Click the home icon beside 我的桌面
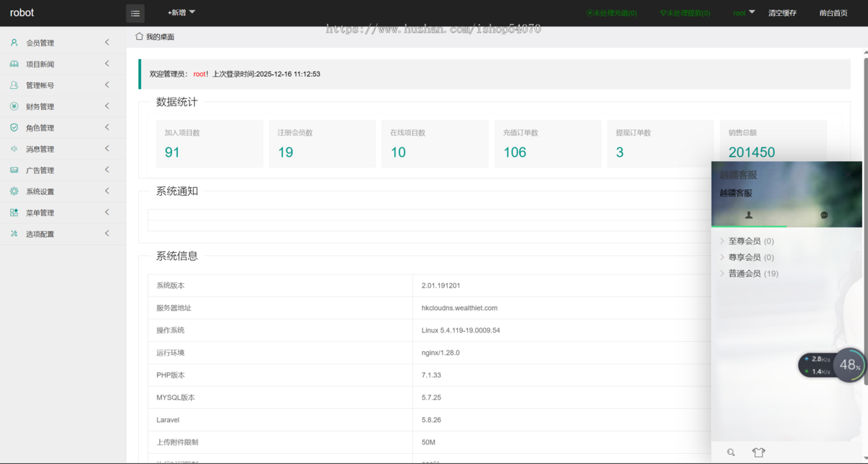The image size is (868, 464). (x=139, y=36)
